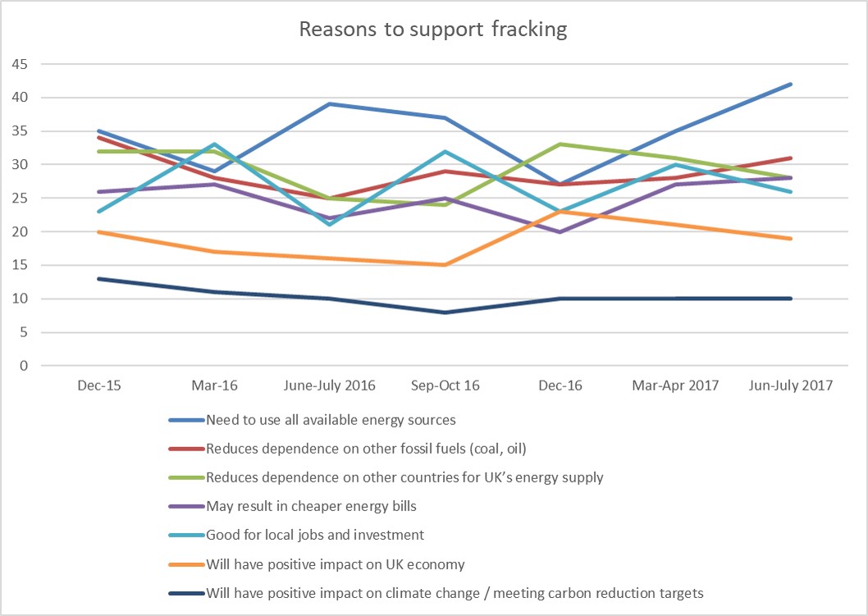Click the blue legend swatch for "Need to use all available energy sources"
Screen dimensions: 868x616
[185, 420]
